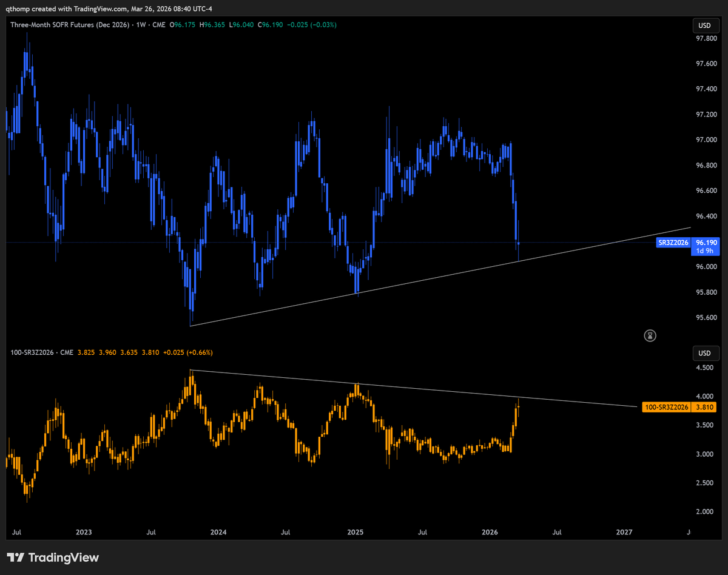Click the 2026 label on time axis

click(x=490, y=533)
